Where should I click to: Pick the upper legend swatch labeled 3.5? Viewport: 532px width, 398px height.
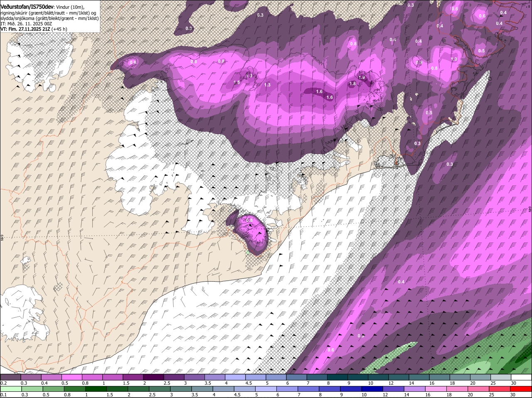point(215,377)
